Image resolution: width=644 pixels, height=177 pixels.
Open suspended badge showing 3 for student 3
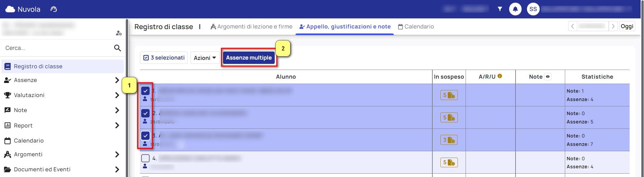[449, 140]
